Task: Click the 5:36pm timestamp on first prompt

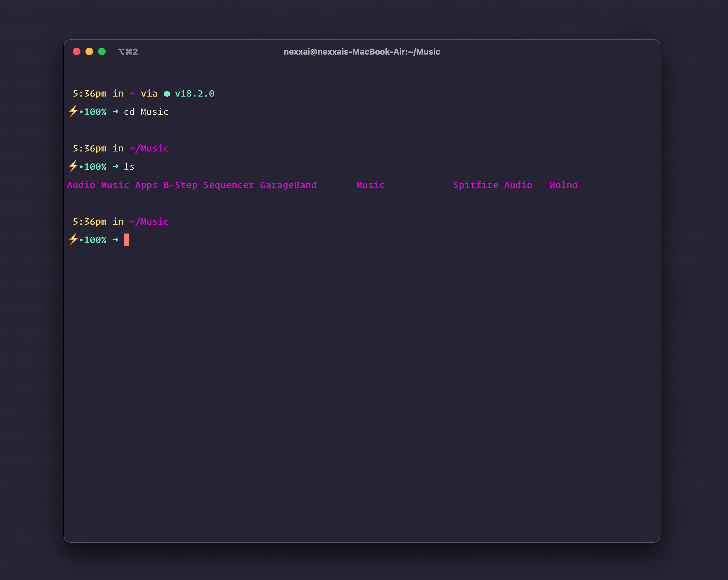Action: [x=90, y=94]
